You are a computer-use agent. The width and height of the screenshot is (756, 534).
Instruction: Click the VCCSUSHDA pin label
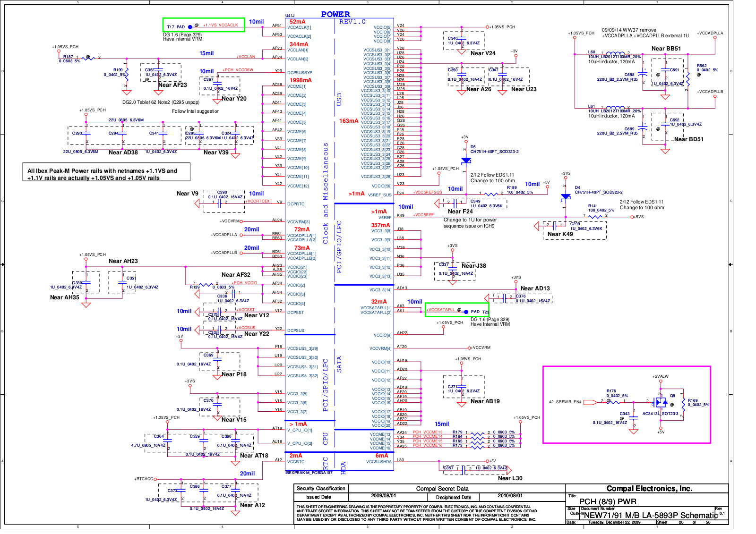[x=378, y=462]
